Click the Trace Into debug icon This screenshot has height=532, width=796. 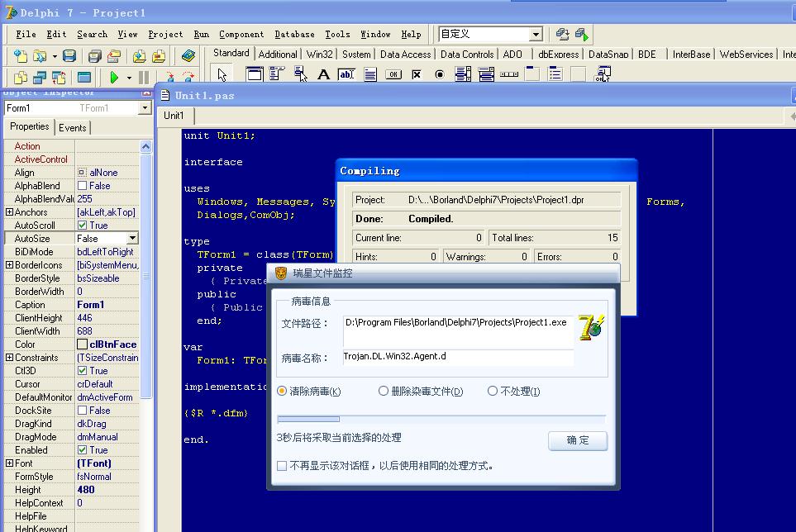tap(170, 77)
